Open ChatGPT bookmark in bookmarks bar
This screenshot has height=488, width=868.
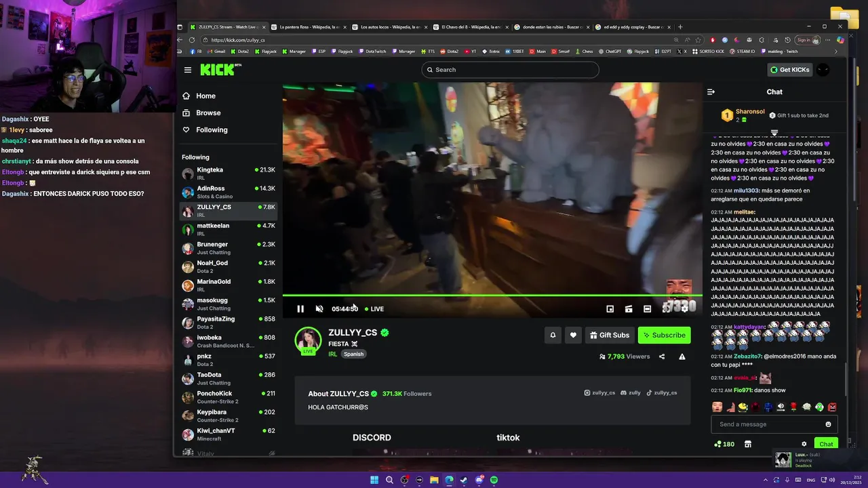(609, 52)
